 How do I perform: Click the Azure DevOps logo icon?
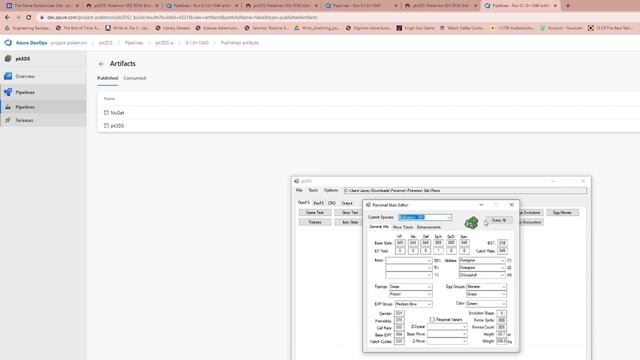pyautogui.click(x=8, y=42)
